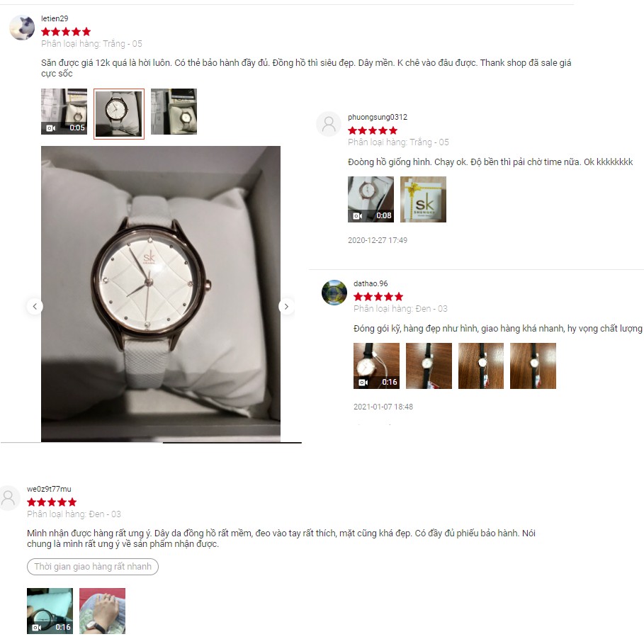This screenshot has width=644, height=644.
Task: Open username link phuongsung0312
Action: click(x=378, y=117)
